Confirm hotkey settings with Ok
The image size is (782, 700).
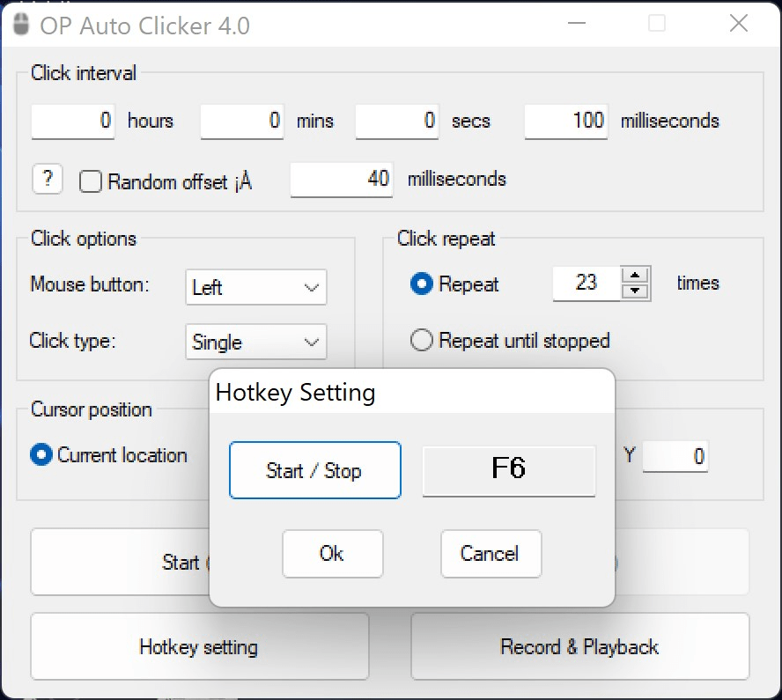click(332, 554)
